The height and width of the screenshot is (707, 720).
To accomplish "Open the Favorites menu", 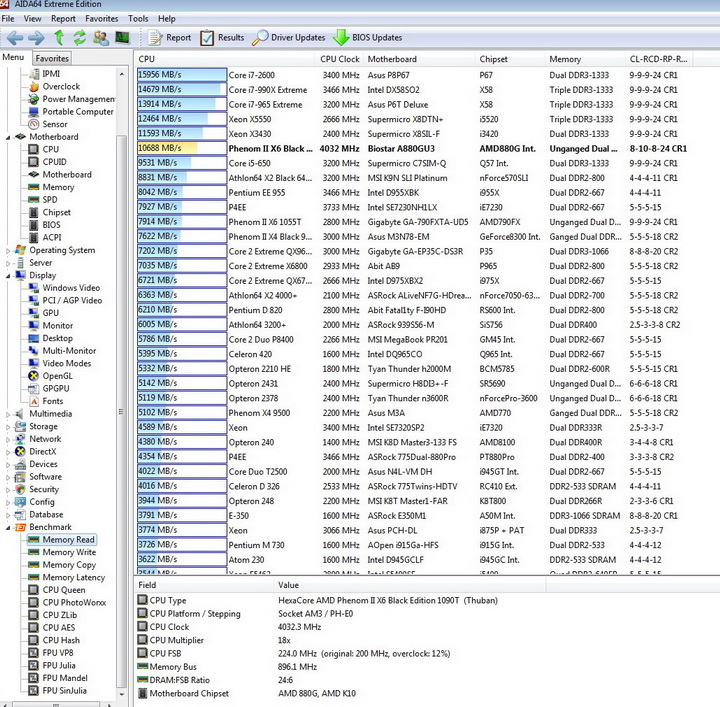I will click(x=101, y=19).
